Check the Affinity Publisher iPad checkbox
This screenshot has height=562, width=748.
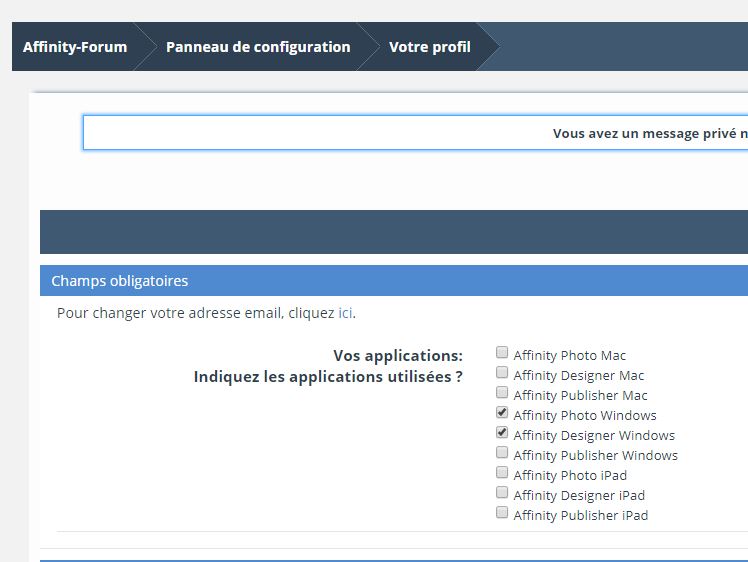click(x=502, y=512)
